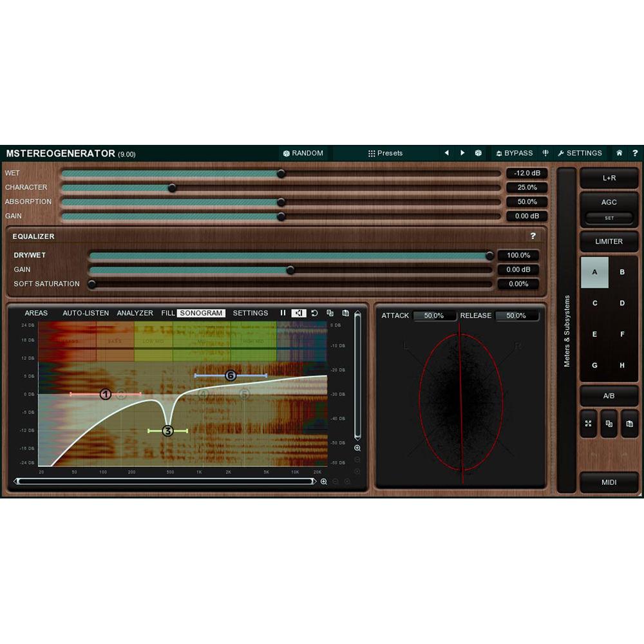Screen dimensions: 644x644
Task: Click the reset arrow icon in the analyzer toolbar
Action: click(x=314, y=313)
